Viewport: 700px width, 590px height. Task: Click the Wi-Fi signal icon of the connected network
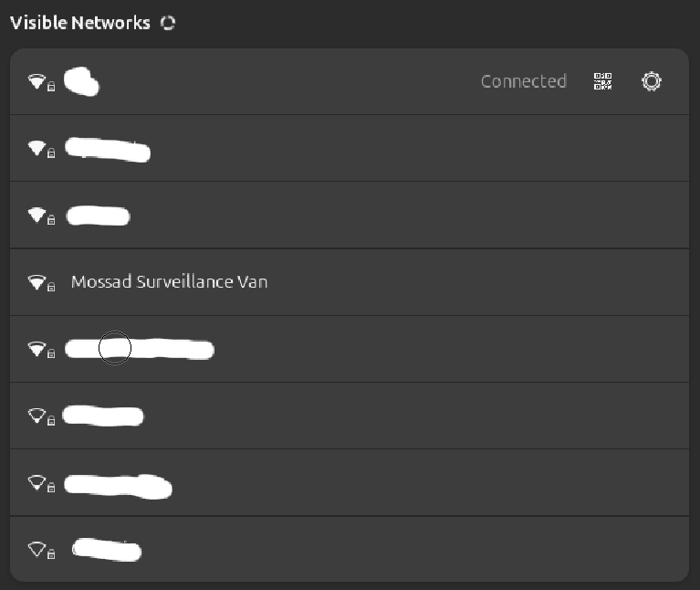[x=36, y=81]
